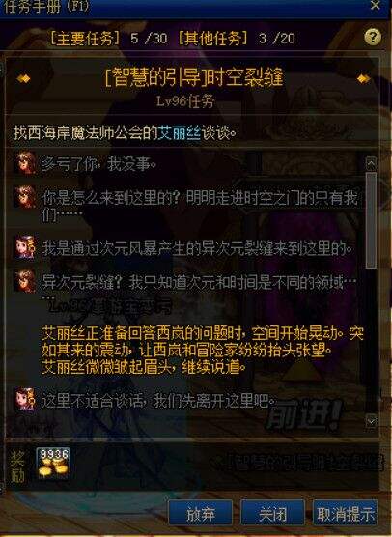Click the 放弃 abandon quest button

click(200, 514)
